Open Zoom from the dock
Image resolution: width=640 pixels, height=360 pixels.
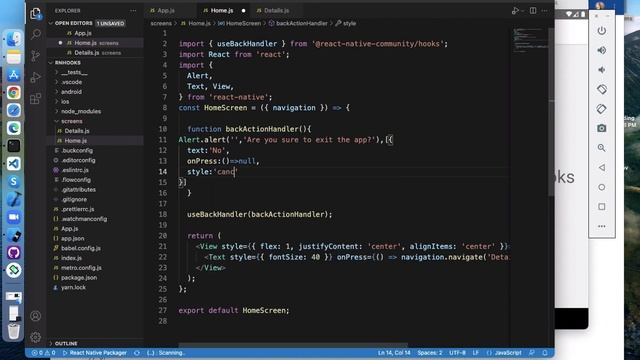click(13, 217)
